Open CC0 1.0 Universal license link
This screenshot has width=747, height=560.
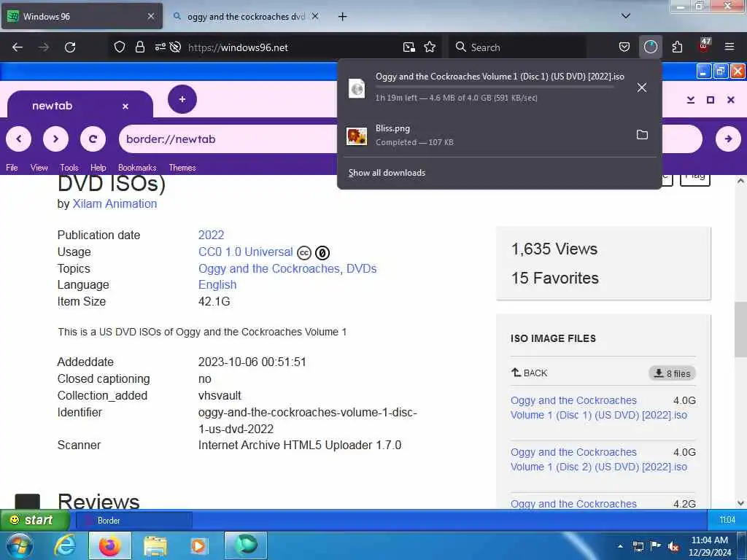click(x=245, y=252)
